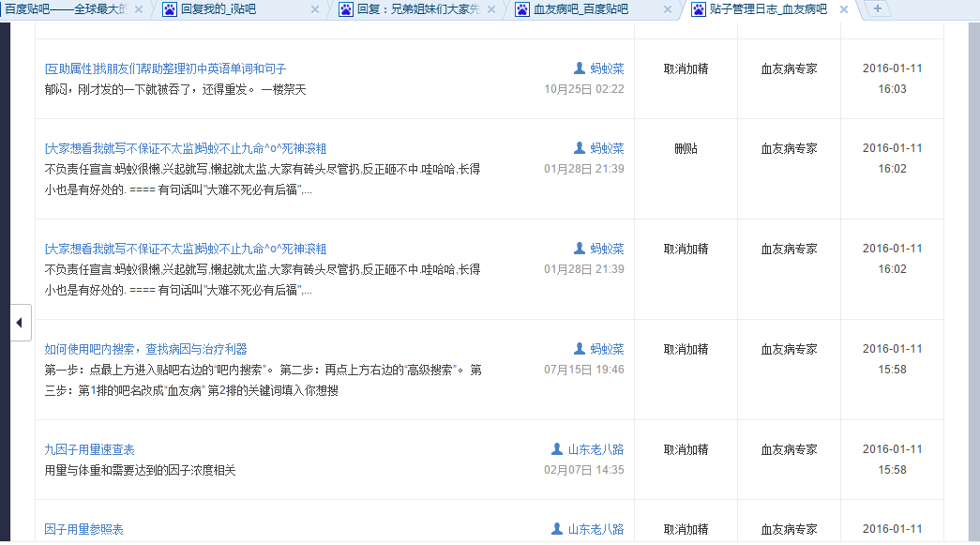Open post 如何使用吧内搜索，查找病因与治疗利器

coord(145,349)
